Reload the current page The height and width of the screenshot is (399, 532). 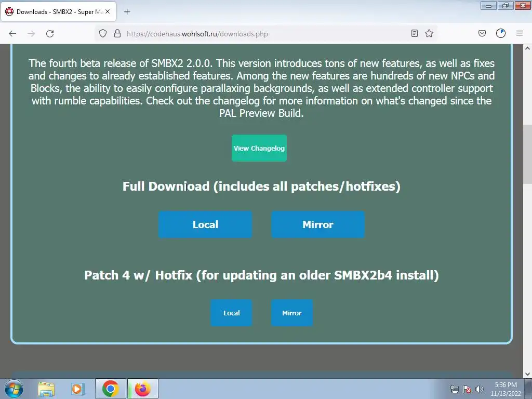pos(50,34)
